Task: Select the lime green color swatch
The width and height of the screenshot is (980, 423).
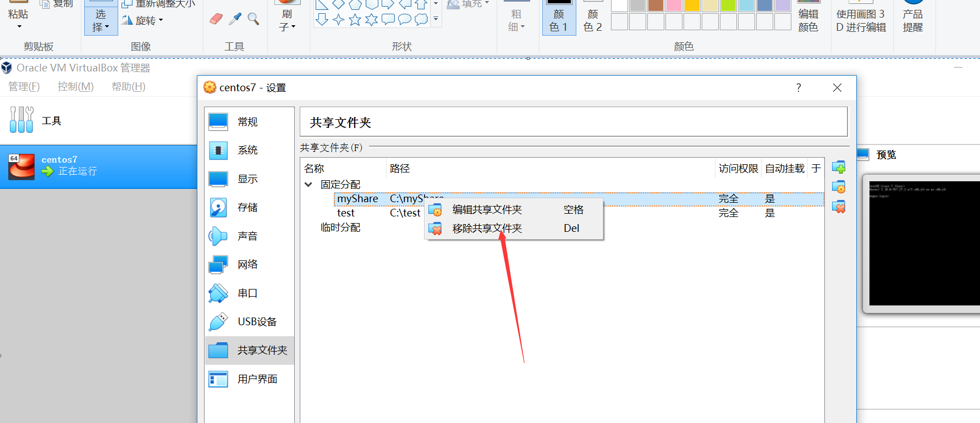Action: click(x=728, y=5)
